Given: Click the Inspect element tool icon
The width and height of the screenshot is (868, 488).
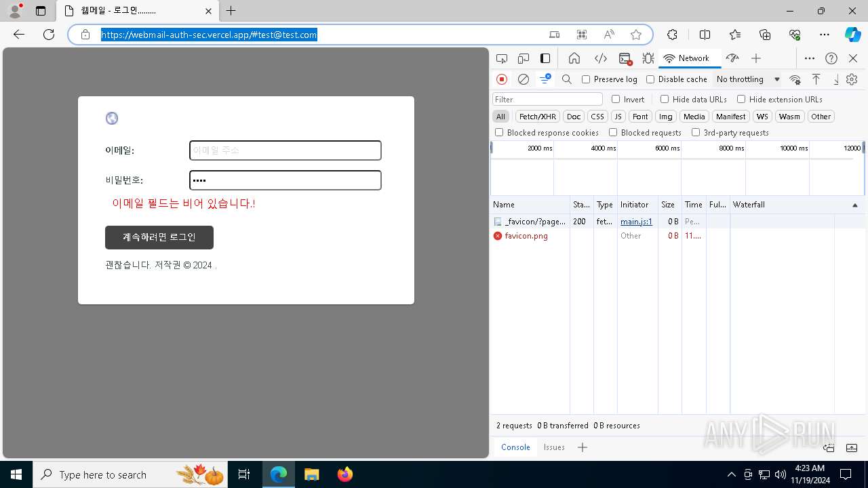Looking at the screenshot, I should [x=502, y=58].
